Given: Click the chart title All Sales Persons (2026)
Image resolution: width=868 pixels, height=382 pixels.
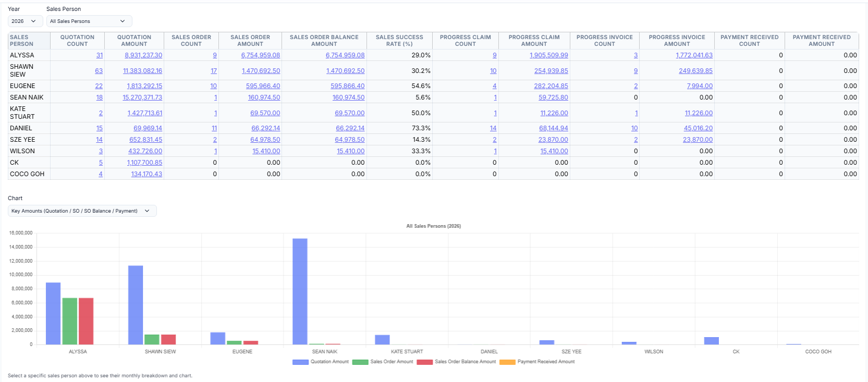Looking at the screenshot, I should 434,226.
